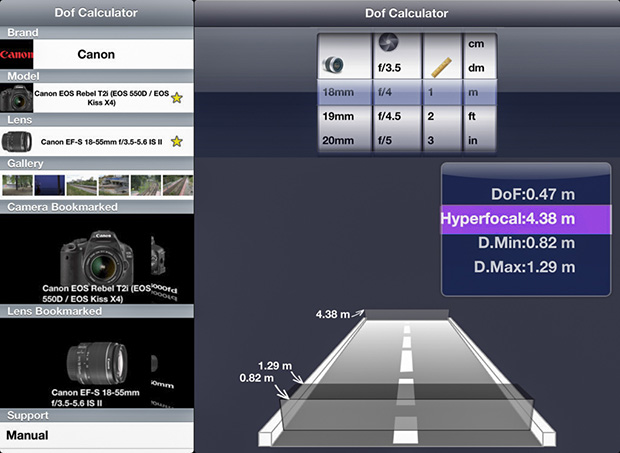The width and height of the screenshot is (620, 453).
Task: Pick cm on the unit wheel
Action: coord(476,44)
